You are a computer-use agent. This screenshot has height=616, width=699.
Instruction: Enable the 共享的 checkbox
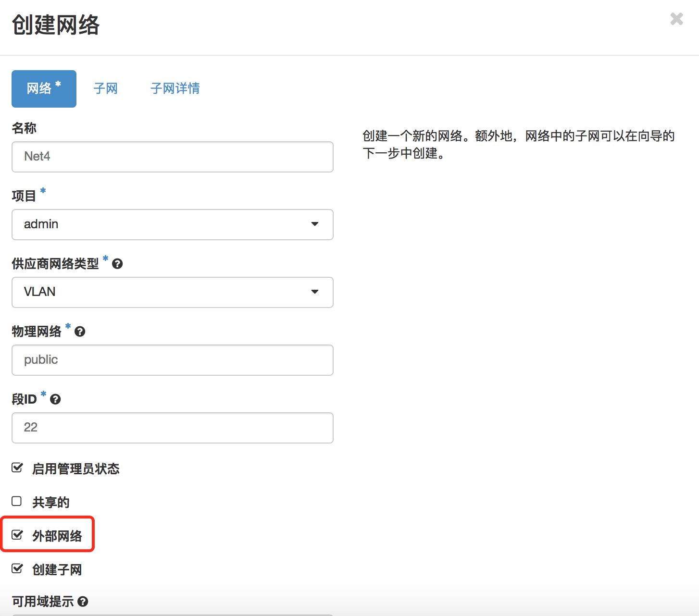tap(17, 502)
